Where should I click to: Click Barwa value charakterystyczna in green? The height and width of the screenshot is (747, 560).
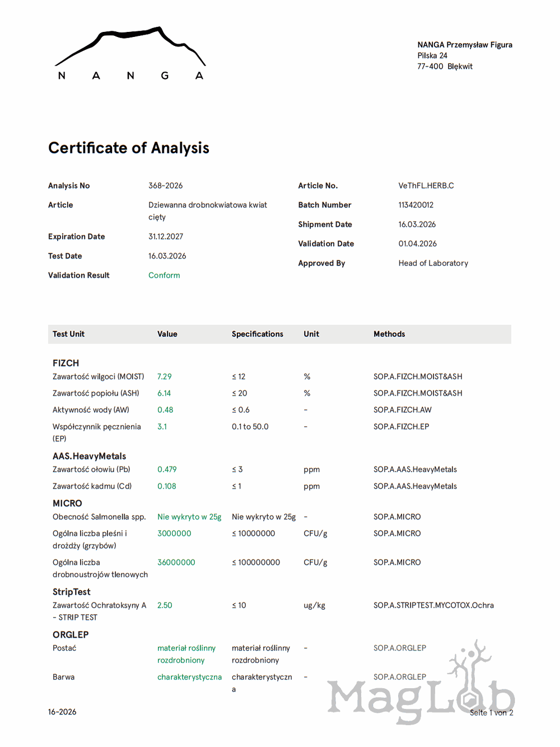pos(189,677)
